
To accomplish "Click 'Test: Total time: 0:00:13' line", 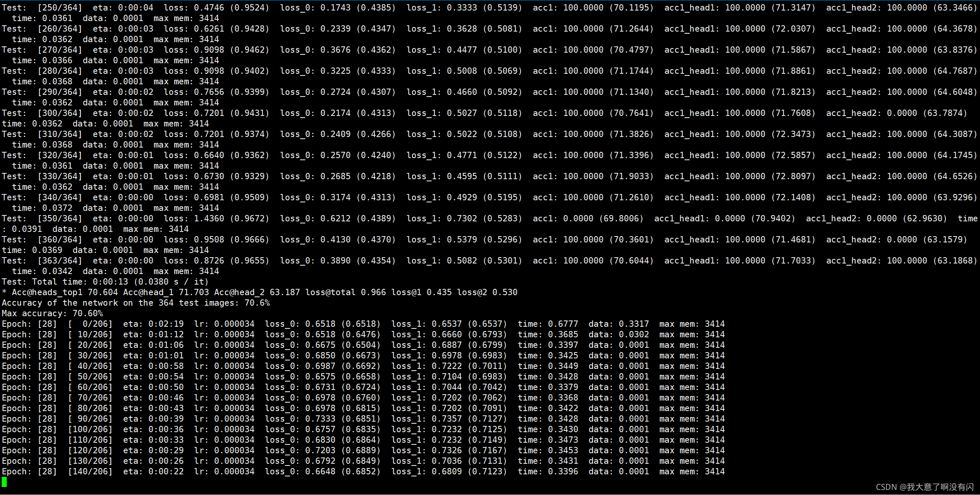I will coord(105,282).
